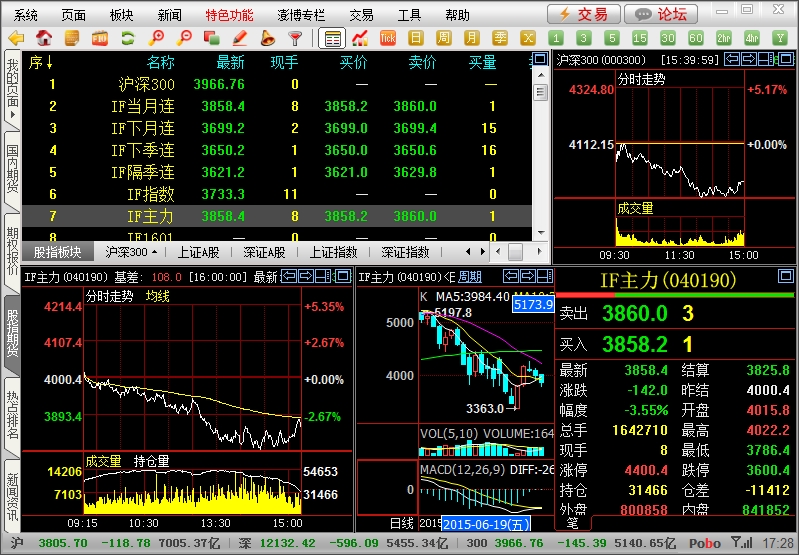Click the home icon in toolbar
799x555 pixels.
pyautogui.click(x=44, y=38)
